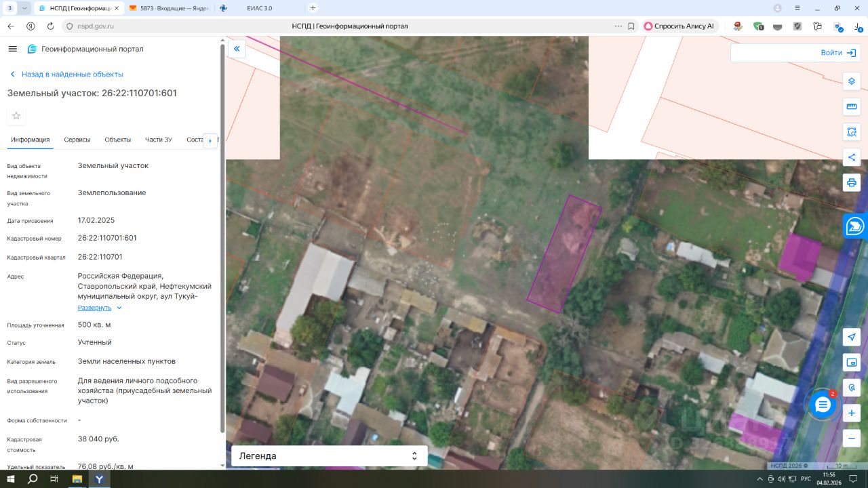
Task: Activate the search-by-area selection tool
Action: point(852,132)
